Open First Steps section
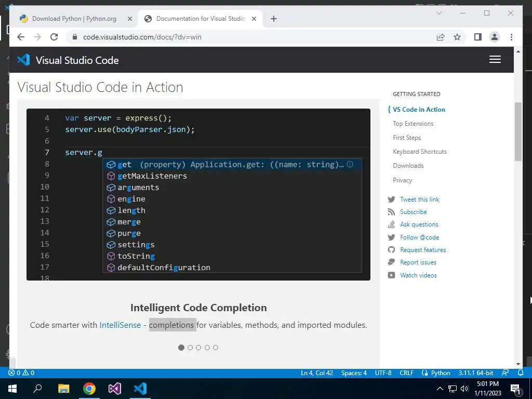This screenshot has height=399, width=532. 406,137
